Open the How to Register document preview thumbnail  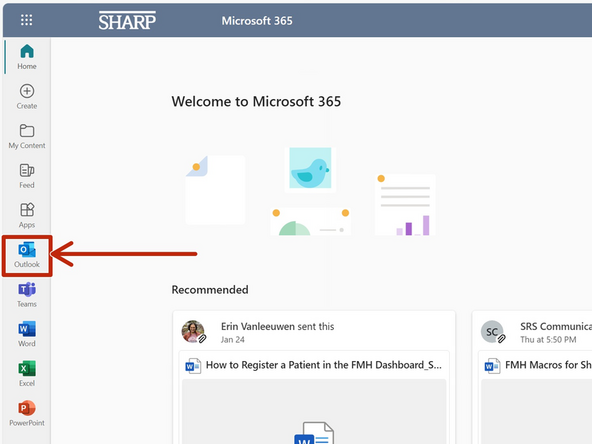(314, 412)
